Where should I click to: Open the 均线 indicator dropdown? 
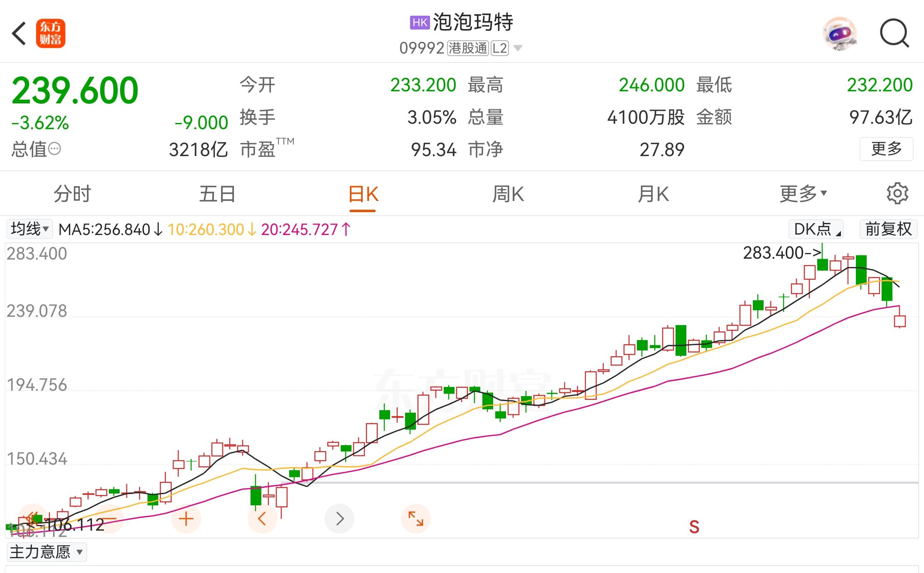[x=29, y=229]
